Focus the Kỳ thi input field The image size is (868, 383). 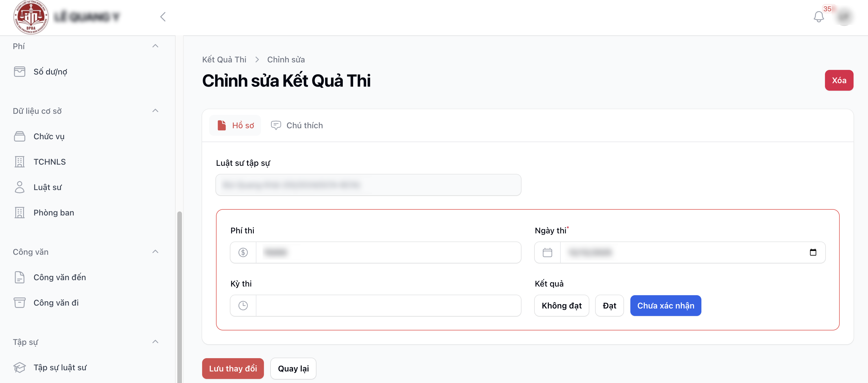[388, 306]
